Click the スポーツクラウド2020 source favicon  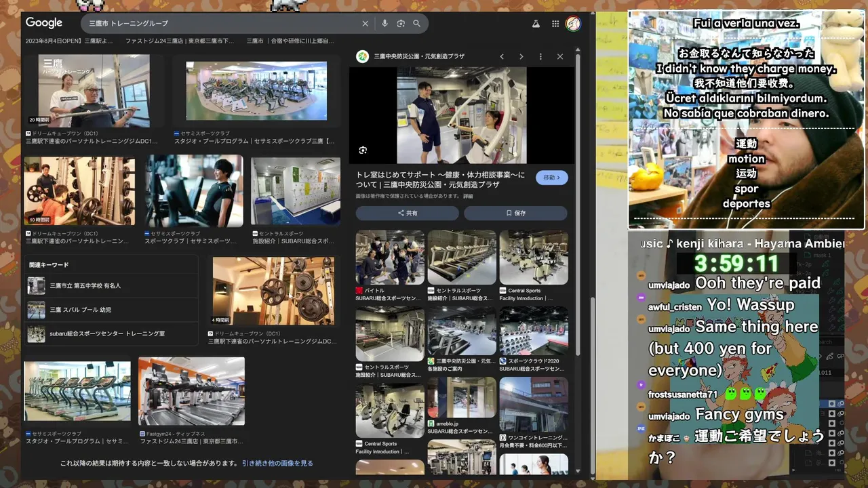click(503, 361)
